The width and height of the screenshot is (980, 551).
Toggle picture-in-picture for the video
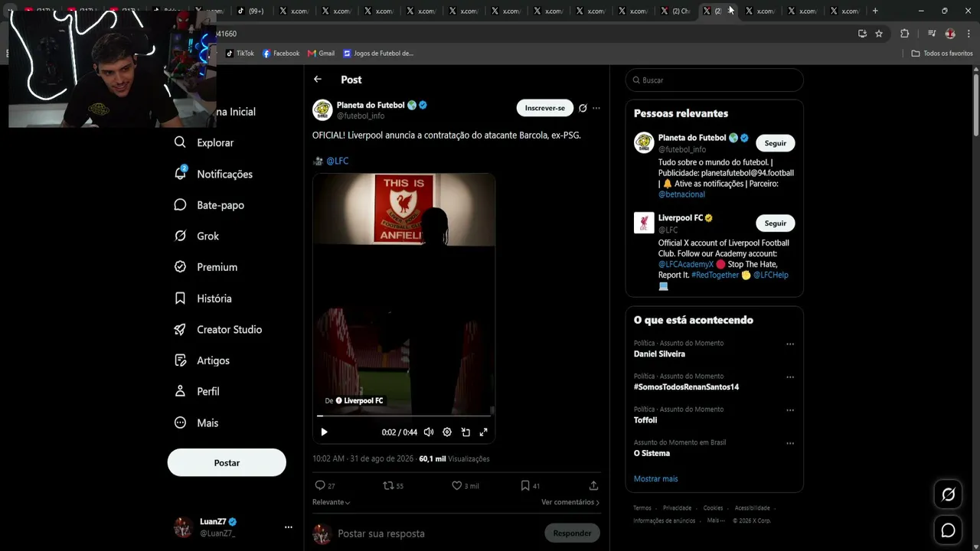pos(465,432)
